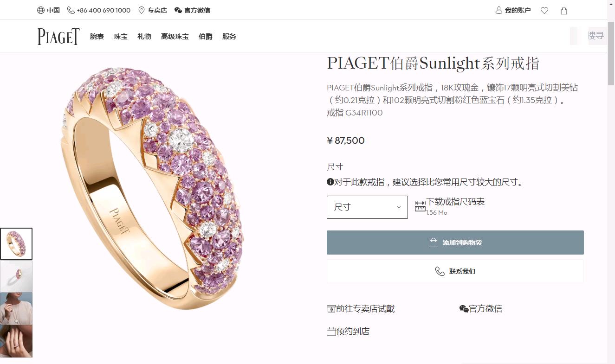This screenshot has height=364, width=615.
Task: Select the second ring thumbnail image
Action: (16, 276)
